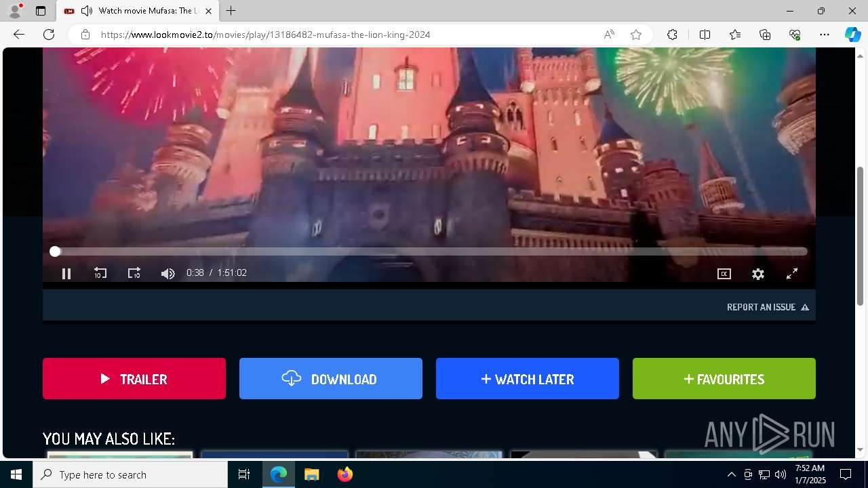Refresh the current page
Screen dimensions: 868x488
(49, 35)
